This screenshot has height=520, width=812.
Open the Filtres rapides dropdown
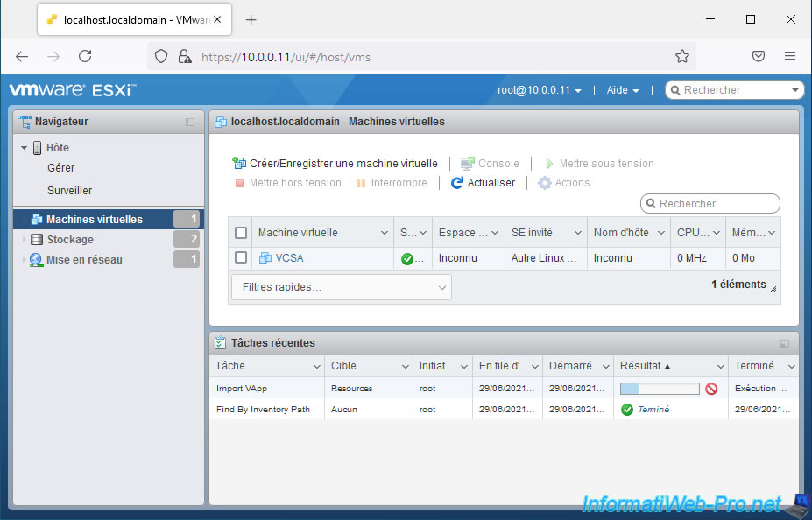point(342,287)
